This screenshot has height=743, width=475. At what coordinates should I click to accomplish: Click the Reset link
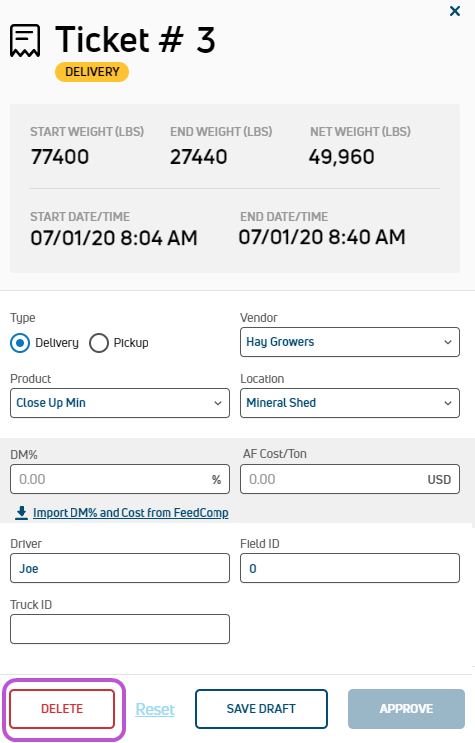(x=155, y=709)
